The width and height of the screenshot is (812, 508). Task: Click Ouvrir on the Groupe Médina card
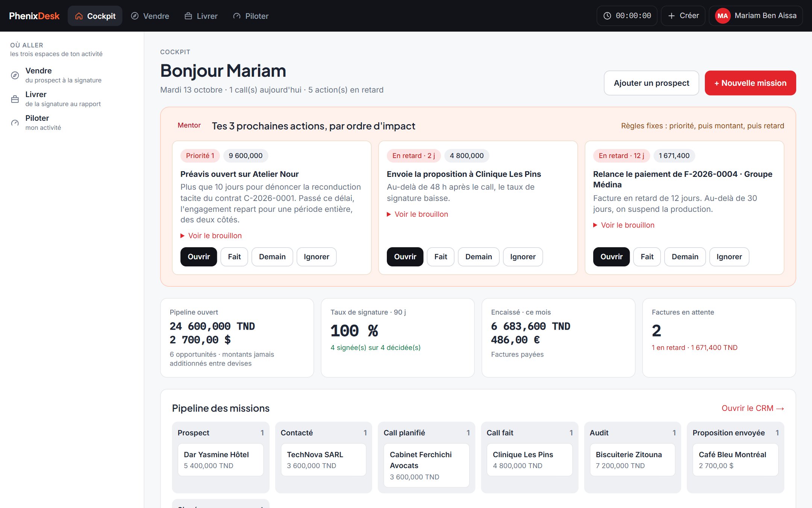(x=611, y=257)
